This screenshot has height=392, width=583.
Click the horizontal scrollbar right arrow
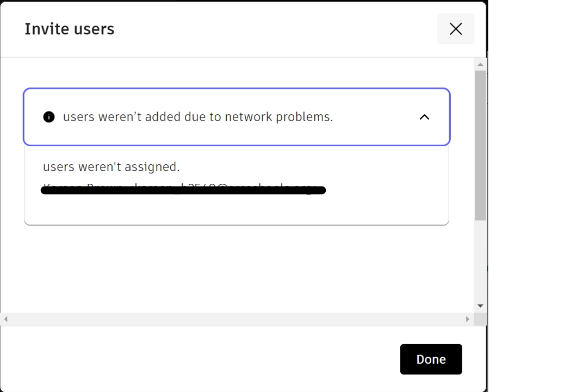tap(468, 319)
